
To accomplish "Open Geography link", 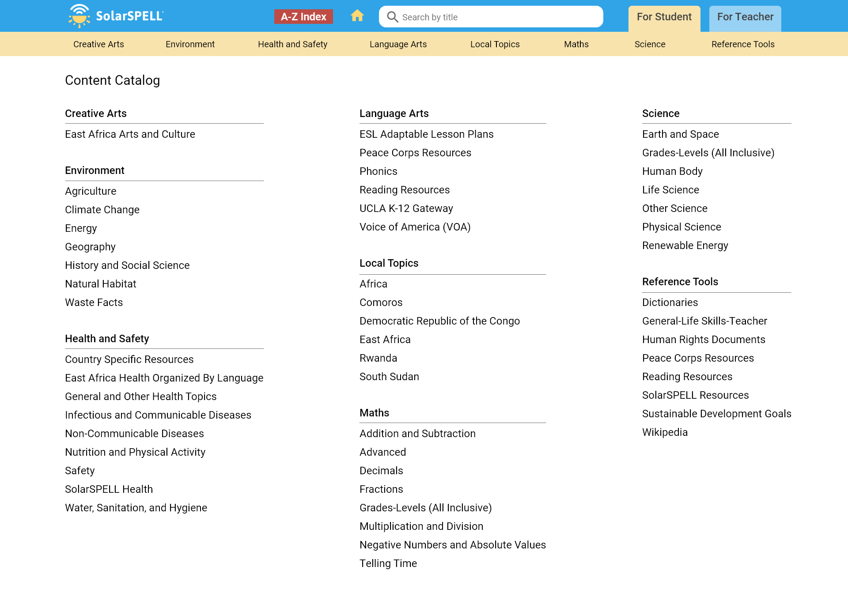I will pyautogui.click(x=90, y=247).
